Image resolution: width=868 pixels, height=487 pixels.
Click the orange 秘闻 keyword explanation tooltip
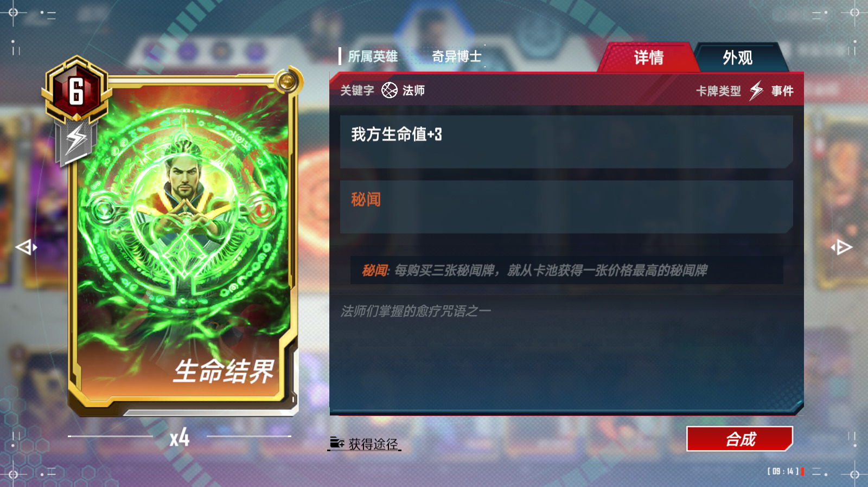tap(566, 270)
